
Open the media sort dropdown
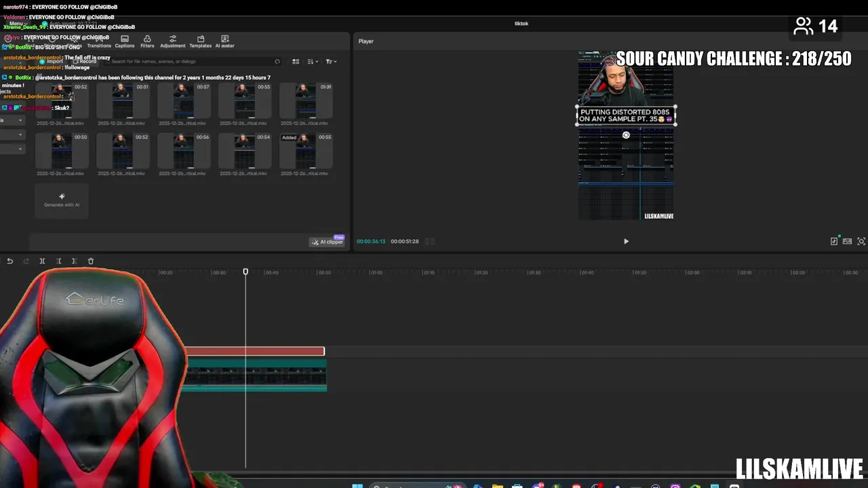click(313, 62)
